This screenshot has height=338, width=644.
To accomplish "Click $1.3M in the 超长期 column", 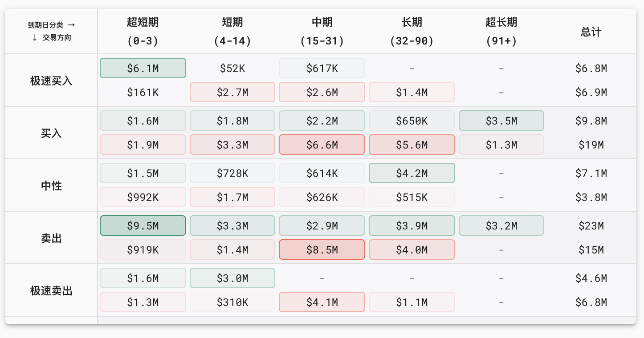I will tap(501, 145).
